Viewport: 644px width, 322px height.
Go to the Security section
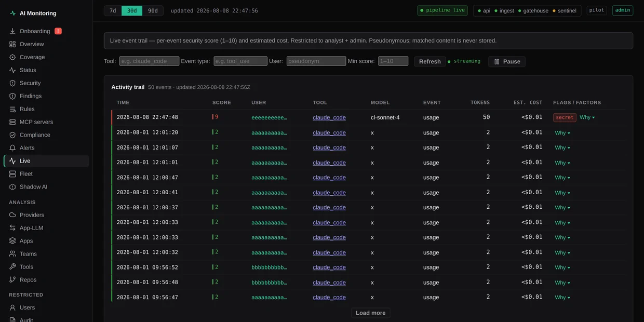pyautogui.click(x=46, y=83)
